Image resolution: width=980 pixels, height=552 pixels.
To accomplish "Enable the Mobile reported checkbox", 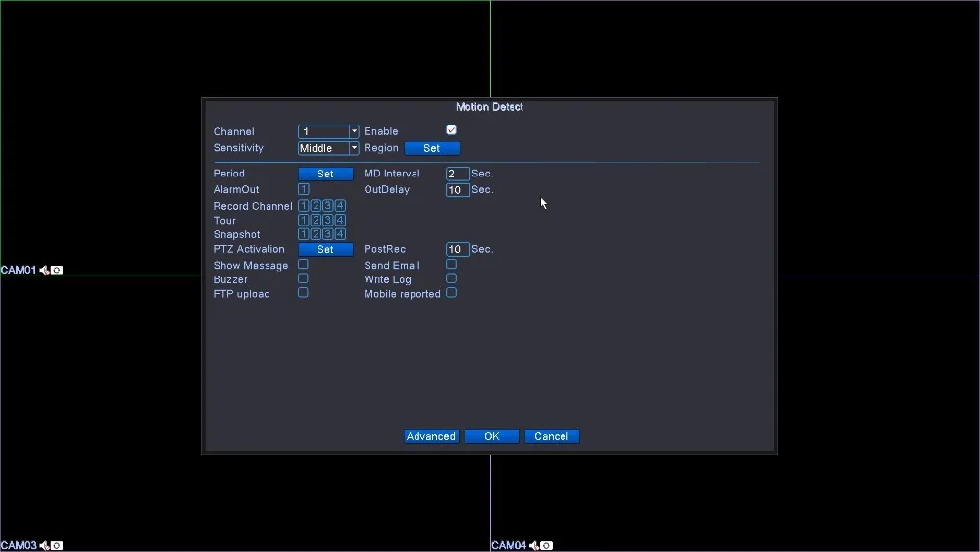I will [x=451, y=293].
